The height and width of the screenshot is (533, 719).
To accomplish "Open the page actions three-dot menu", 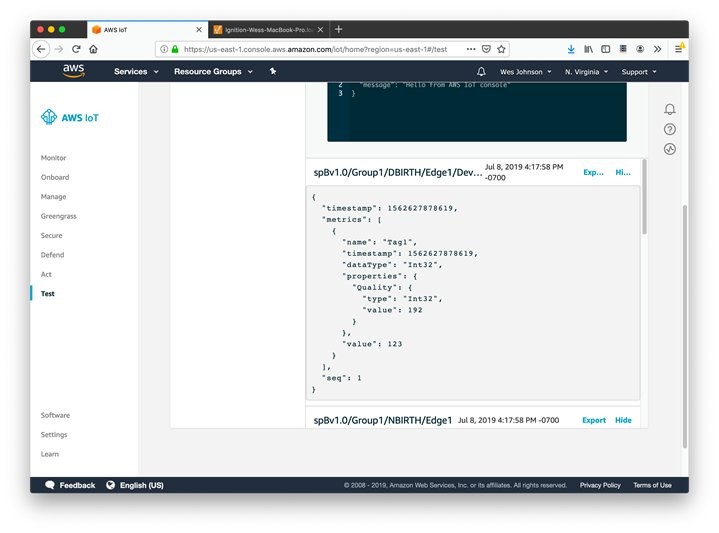I will [471, 49].
